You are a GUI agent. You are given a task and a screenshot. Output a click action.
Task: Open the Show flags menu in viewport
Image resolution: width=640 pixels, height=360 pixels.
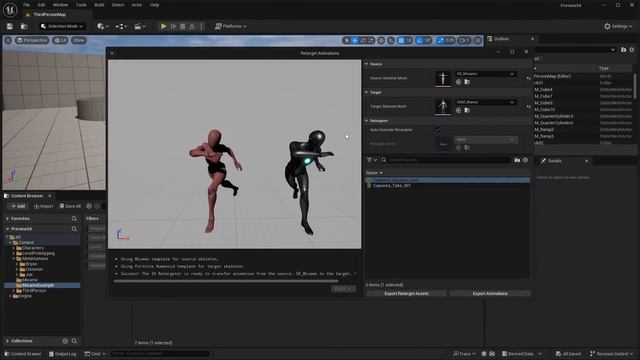pyautogui.click(x=79, y=40)
